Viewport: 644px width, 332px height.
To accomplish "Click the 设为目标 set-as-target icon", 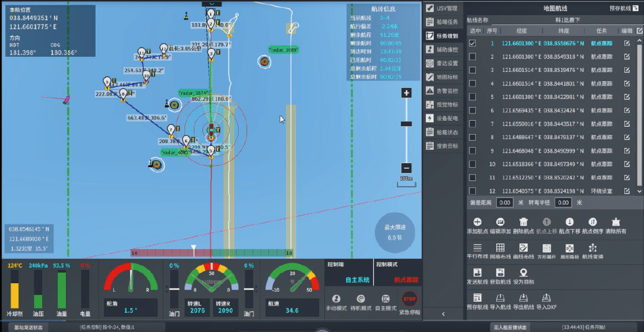I will (523, 273).
